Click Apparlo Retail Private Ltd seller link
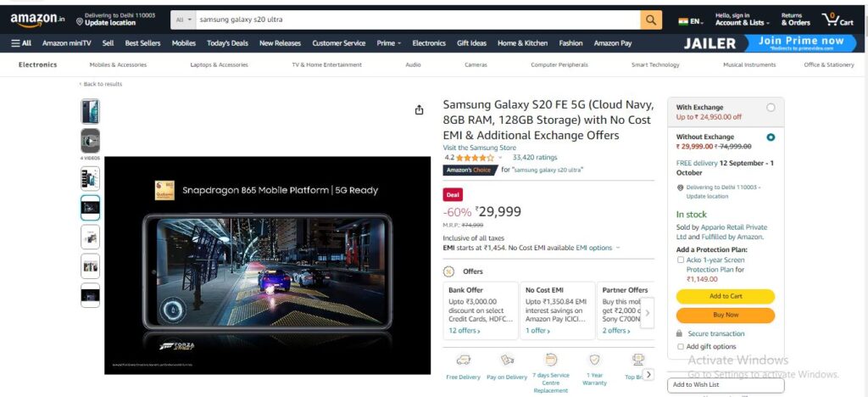Image resolution: width=868 pixels, height=397 pixels. coord(722,232)
